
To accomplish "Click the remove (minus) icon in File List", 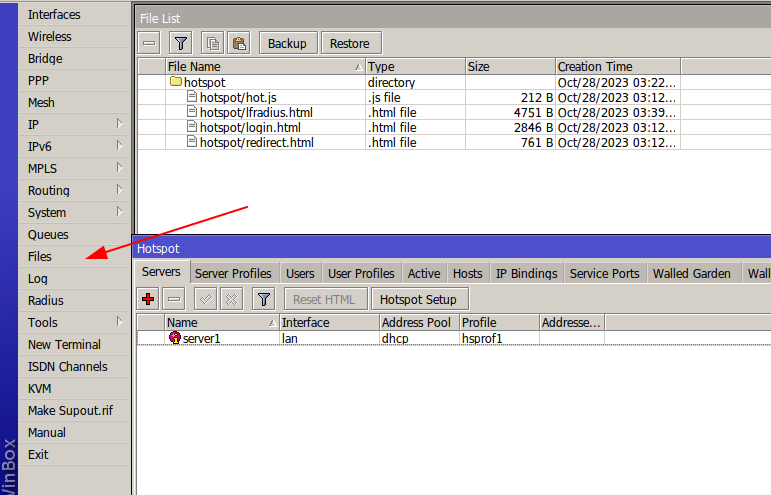I will 149,43.
